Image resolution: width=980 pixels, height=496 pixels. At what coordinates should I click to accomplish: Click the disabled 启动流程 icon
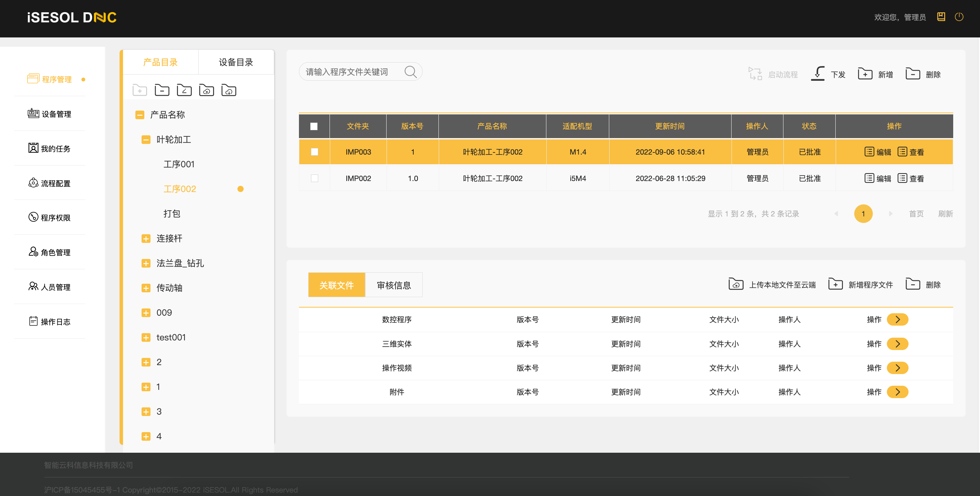click(x=755, y=74)
